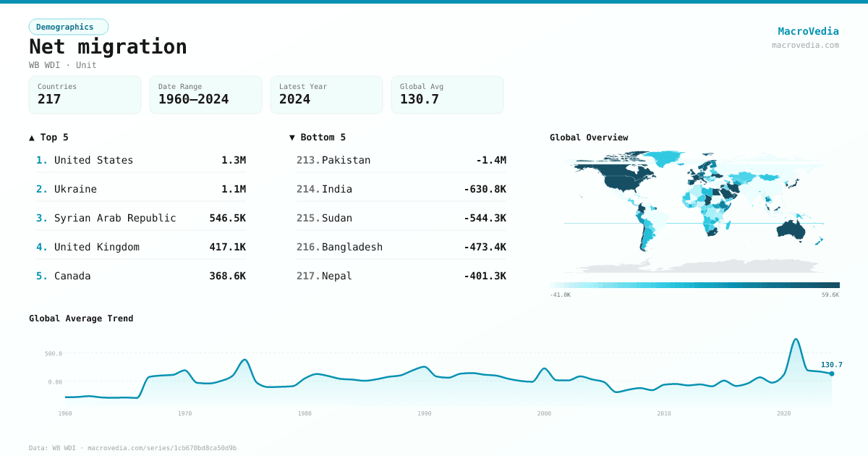868x456 pixels.
Task: Select United States in Top 5 list
Action: (141, 160)
